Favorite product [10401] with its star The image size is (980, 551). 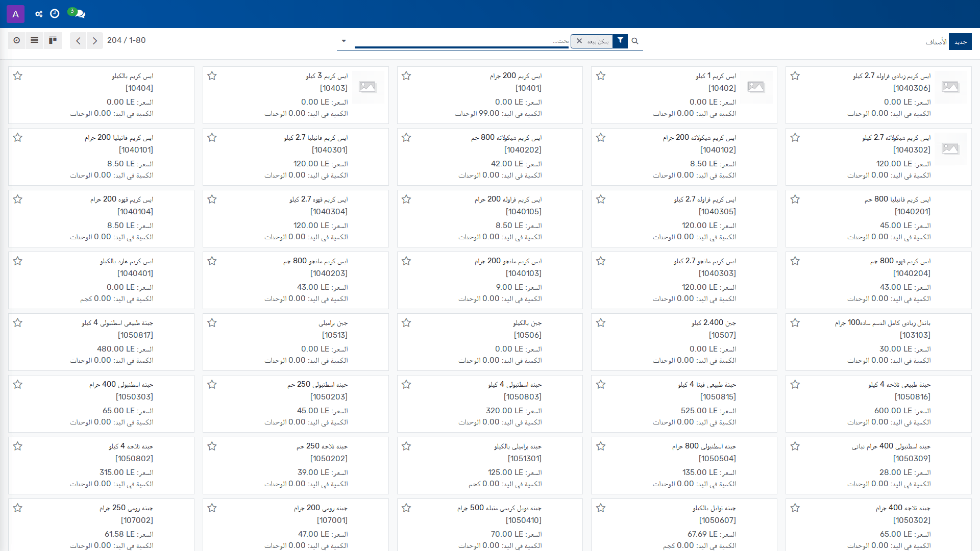coord(406,76)
